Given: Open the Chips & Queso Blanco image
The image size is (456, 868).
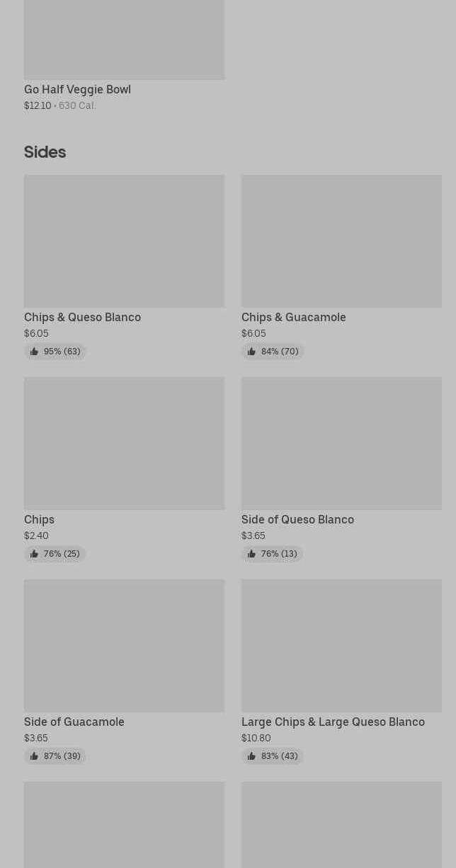Looking at the screenshot, I should 124,241.
